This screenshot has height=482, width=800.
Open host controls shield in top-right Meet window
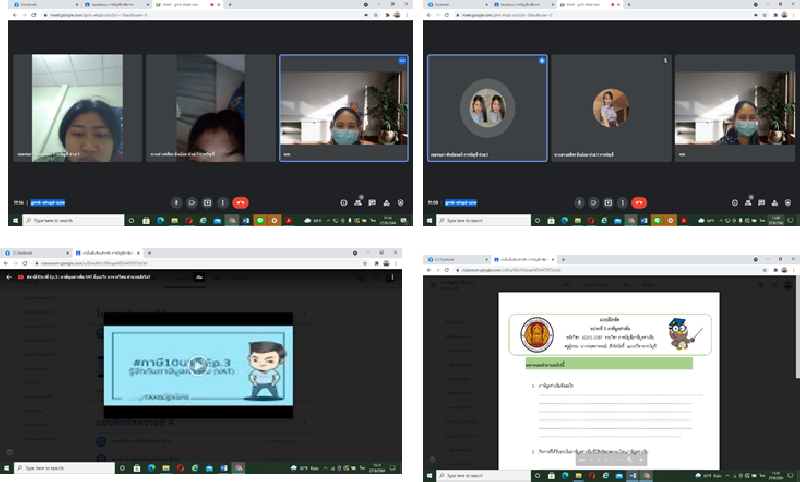[789, 201]
